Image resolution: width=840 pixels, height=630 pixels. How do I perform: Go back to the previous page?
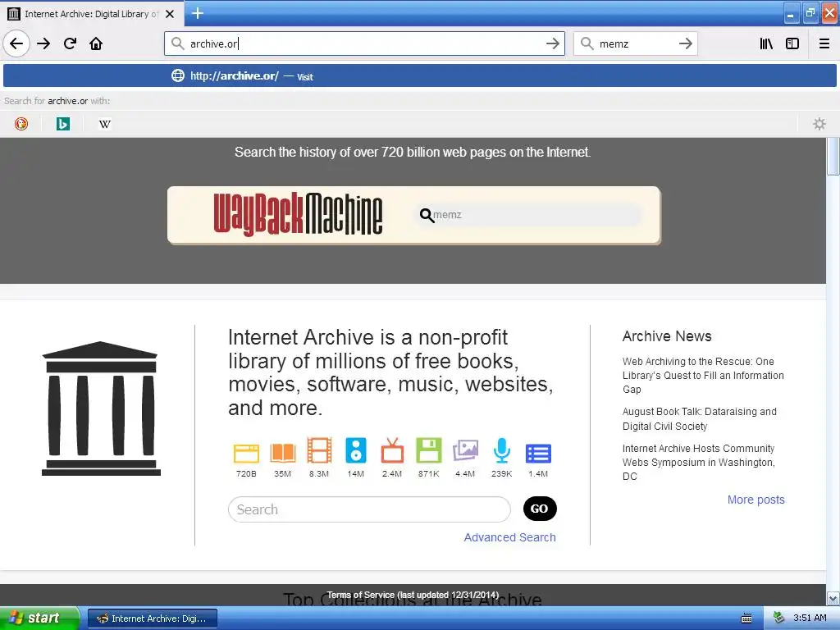(16, 43)
